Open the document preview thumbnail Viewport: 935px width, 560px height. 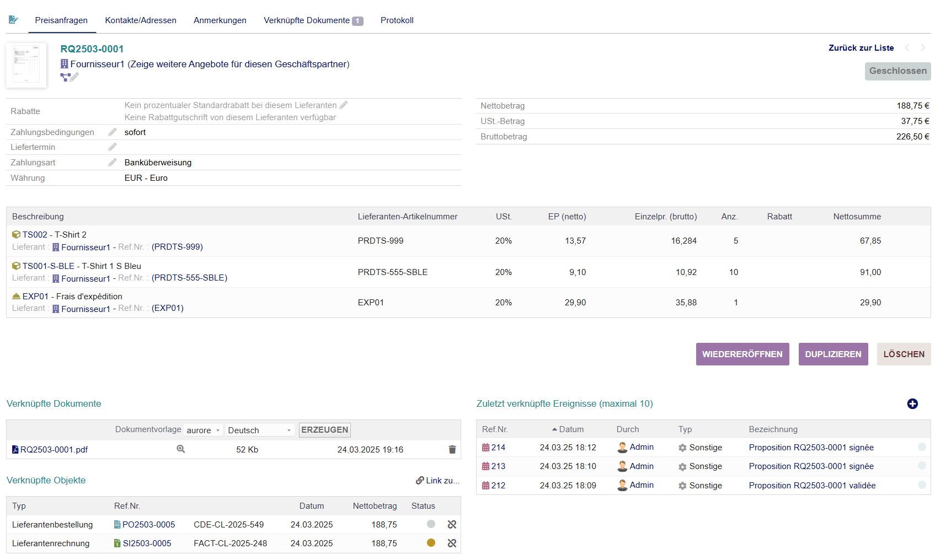coord(26,66)
